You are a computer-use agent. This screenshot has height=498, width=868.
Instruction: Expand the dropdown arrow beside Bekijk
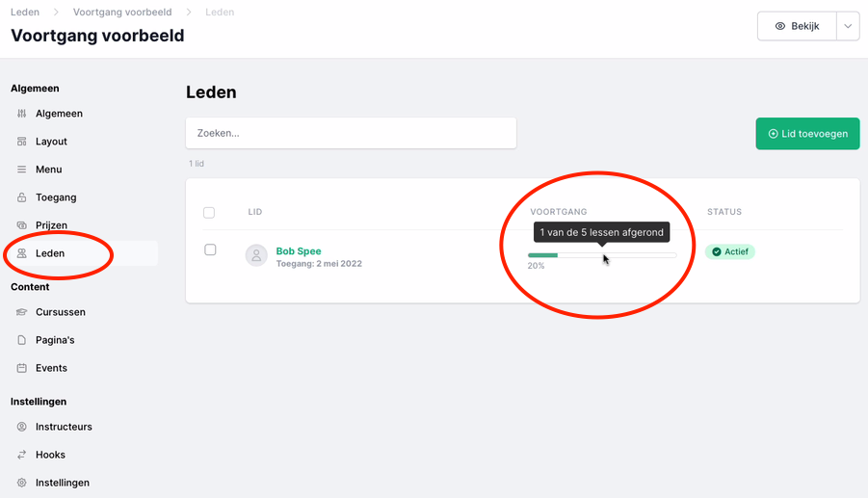coord(848,26)
